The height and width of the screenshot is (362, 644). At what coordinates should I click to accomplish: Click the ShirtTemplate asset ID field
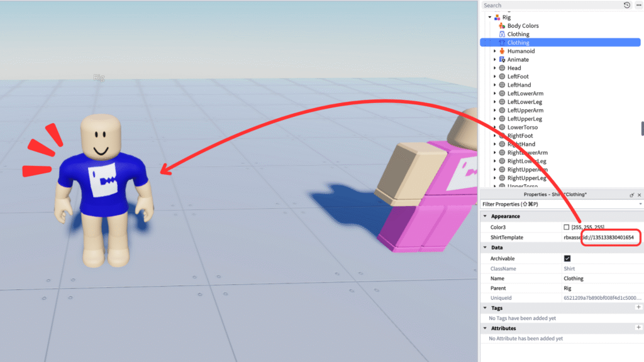pos(599,238)
